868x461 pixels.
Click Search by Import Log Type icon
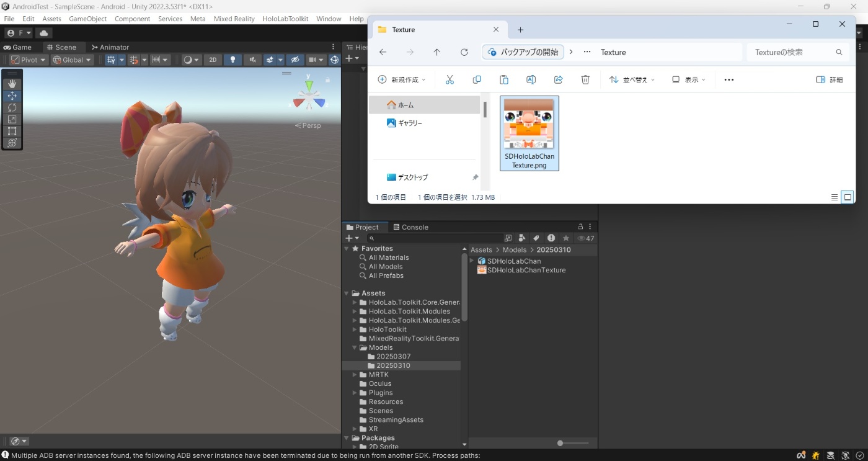(x=551, y=238)
